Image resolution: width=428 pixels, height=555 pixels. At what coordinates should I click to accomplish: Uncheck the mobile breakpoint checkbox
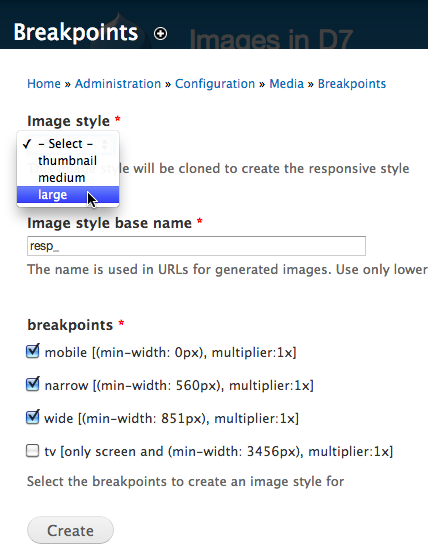(x=33, y=351)
